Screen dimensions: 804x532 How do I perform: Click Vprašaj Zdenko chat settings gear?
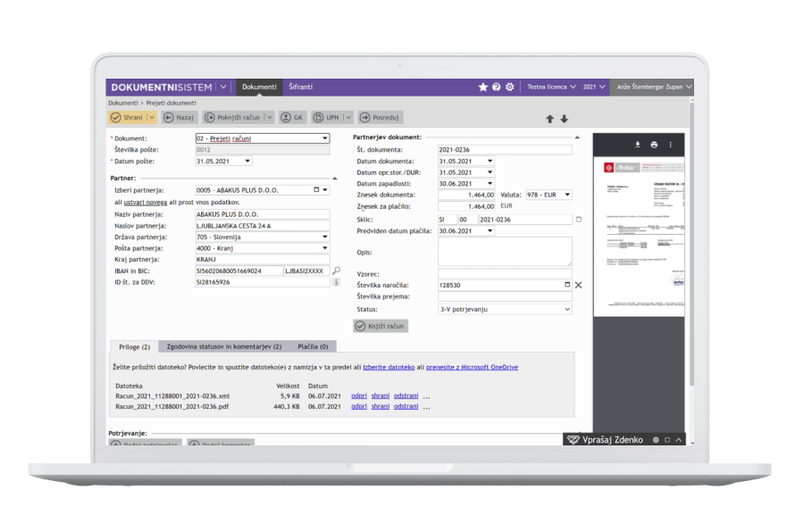656,440
